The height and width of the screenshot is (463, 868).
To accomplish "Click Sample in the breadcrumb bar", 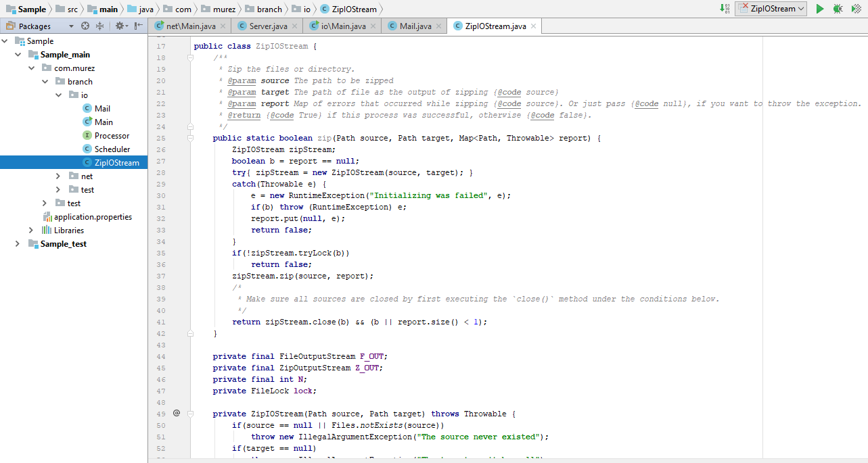I will coord(26,9).
